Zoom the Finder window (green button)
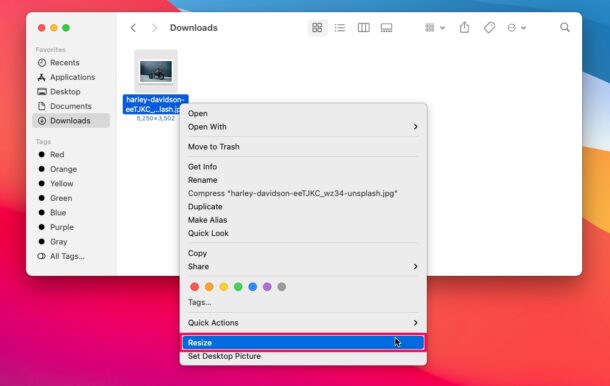 click(66, 28)
